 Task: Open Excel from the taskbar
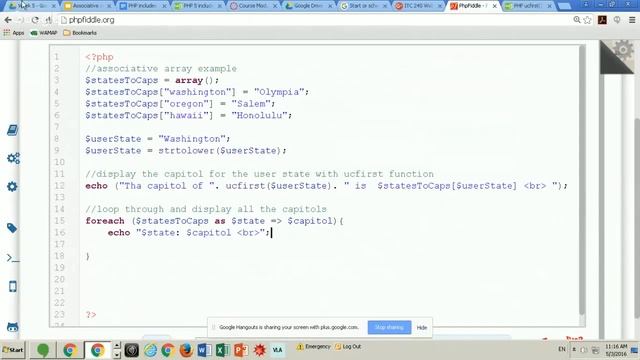pos(222,350)
